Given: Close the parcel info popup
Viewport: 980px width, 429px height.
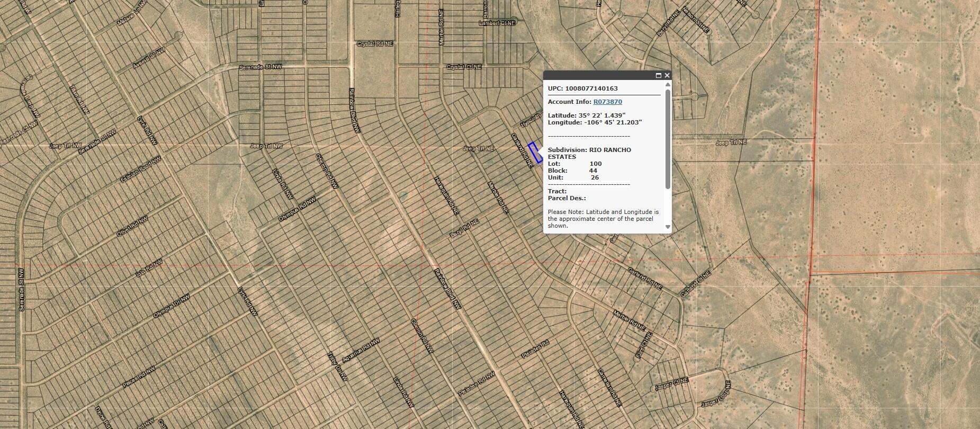Looking at the screenshot, I should click(x=667, y=75).
